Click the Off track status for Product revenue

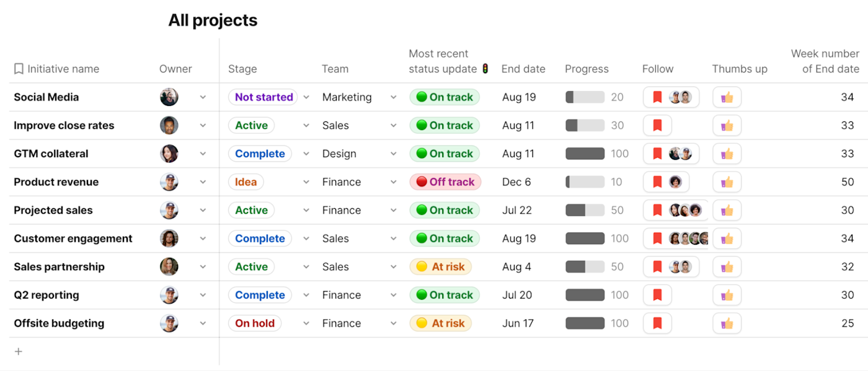[445, 182]
